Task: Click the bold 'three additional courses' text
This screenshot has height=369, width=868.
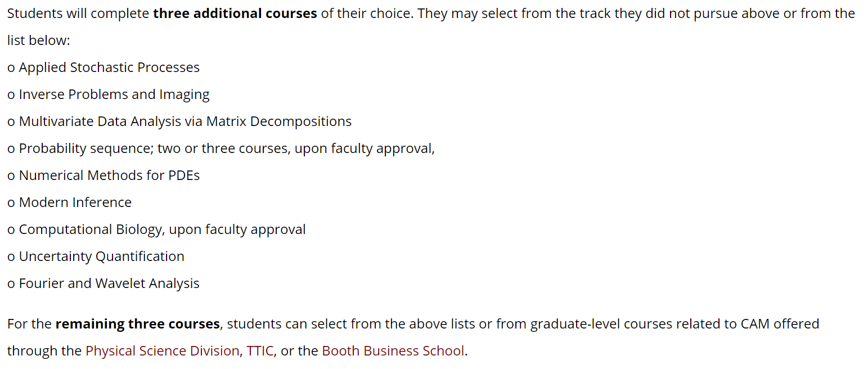Action: (x=235, y=13)
